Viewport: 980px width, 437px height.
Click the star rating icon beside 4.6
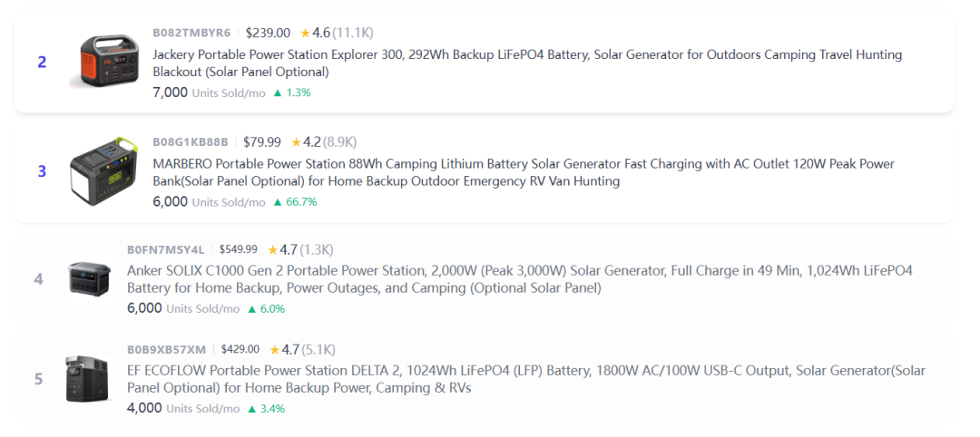[305, 33]
